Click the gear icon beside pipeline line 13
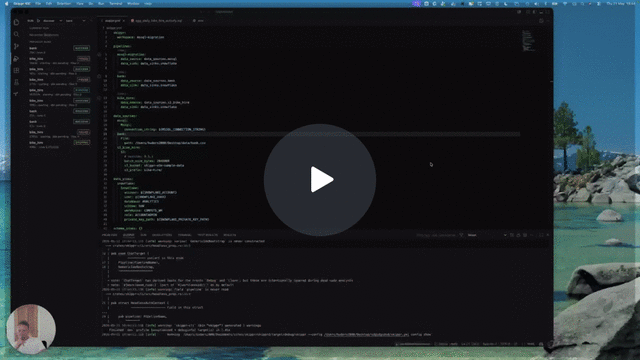This screenshot has width=640, height=360. point(99,98)
